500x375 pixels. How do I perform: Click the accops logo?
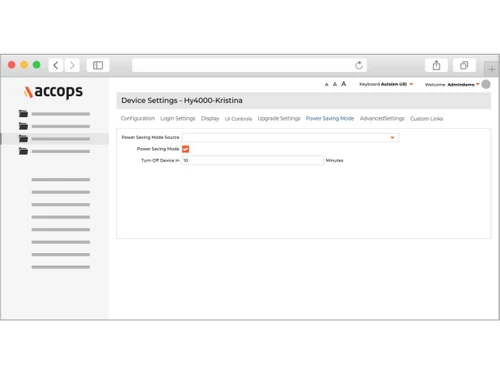[53, 92]
